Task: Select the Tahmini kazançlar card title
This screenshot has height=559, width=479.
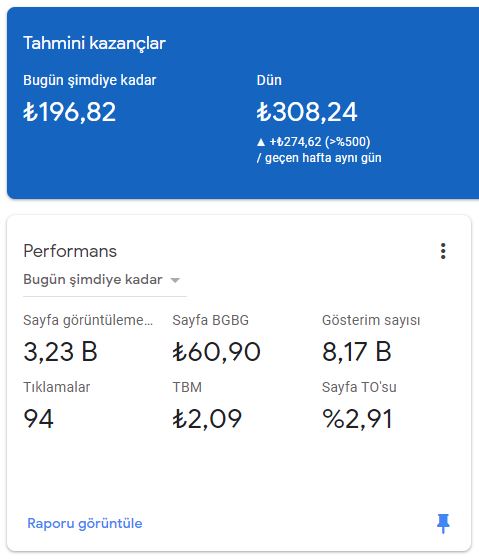Action: click(x=94, y=43)
